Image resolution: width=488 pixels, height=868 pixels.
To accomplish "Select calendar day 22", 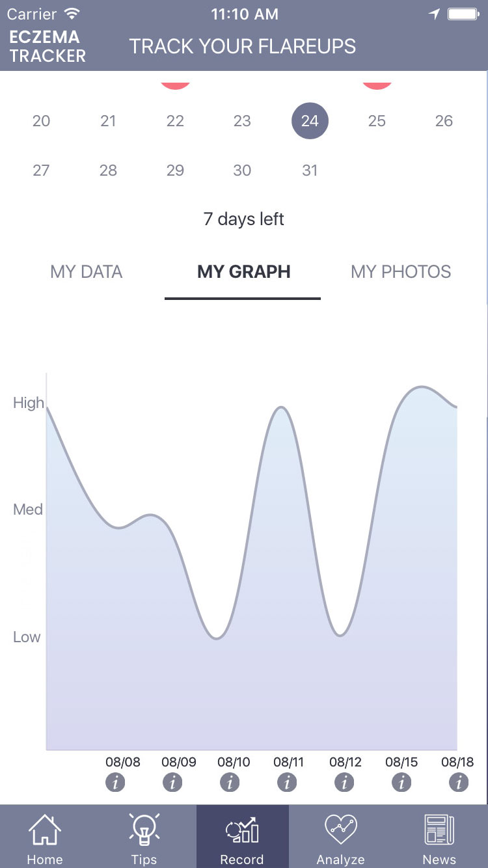I will (x=175, y=121).
